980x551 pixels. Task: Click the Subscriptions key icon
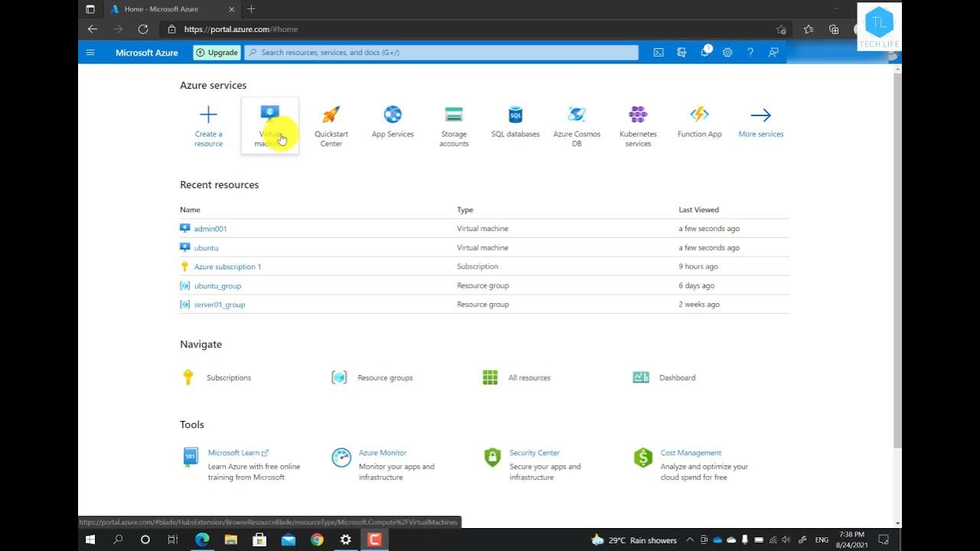[x=188, y=377]
